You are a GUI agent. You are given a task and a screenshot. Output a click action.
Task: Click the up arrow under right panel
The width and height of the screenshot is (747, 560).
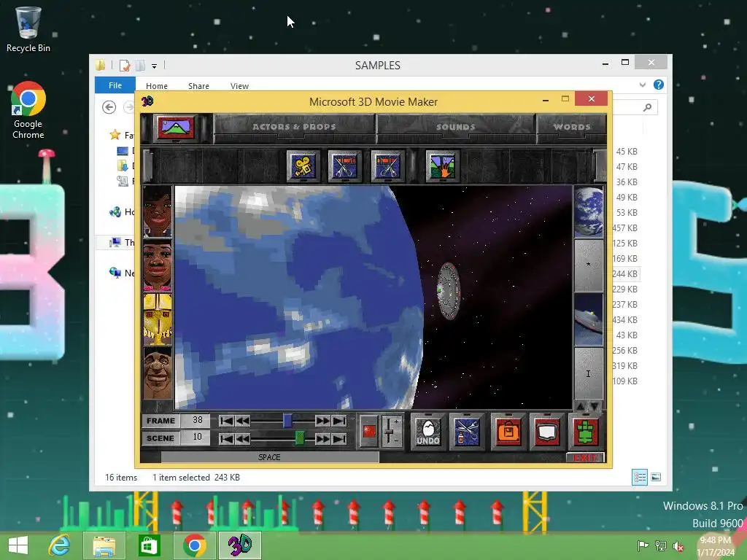click(x=581, y=406)
